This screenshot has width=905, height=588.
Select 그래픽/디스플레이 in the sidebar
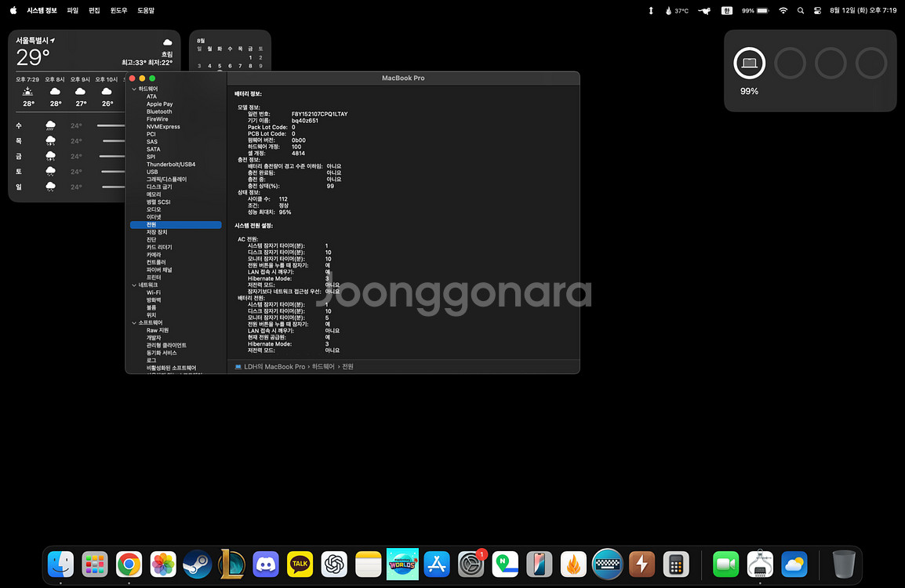coord(166,179)
